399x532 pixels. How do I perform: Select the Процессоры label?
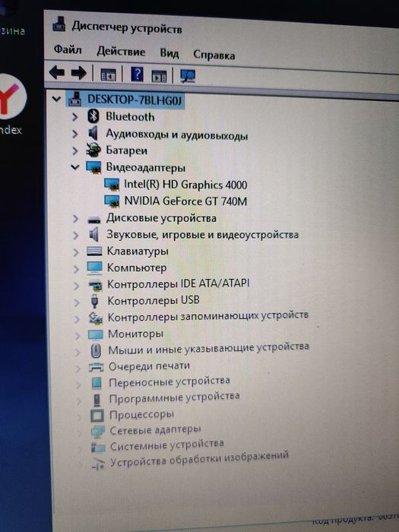(x=141, y=415)
